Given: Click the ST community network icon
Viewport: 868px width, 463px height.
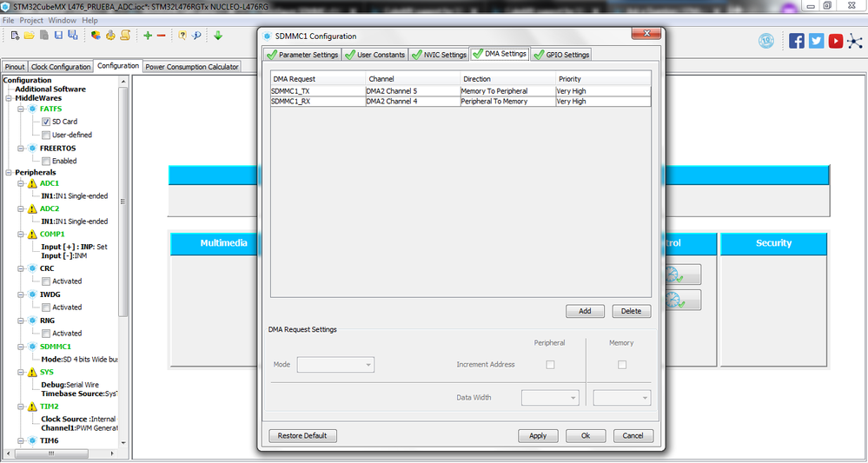Looking at the screenshot, I should [855, 41].
